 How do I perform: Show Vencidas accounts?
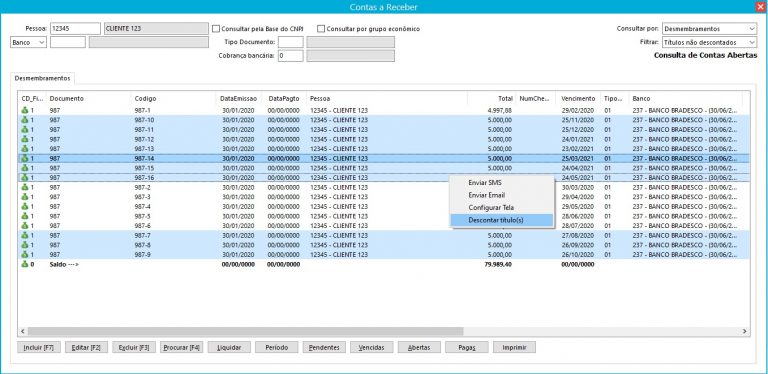[x=371, y=348]
